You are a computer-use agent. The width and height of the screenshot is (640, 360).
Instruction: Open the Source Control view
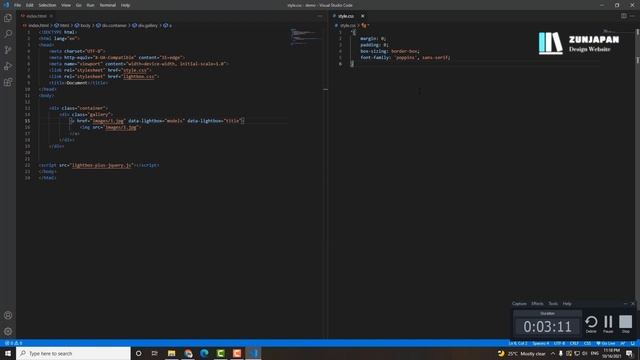(x=8, y=50)
